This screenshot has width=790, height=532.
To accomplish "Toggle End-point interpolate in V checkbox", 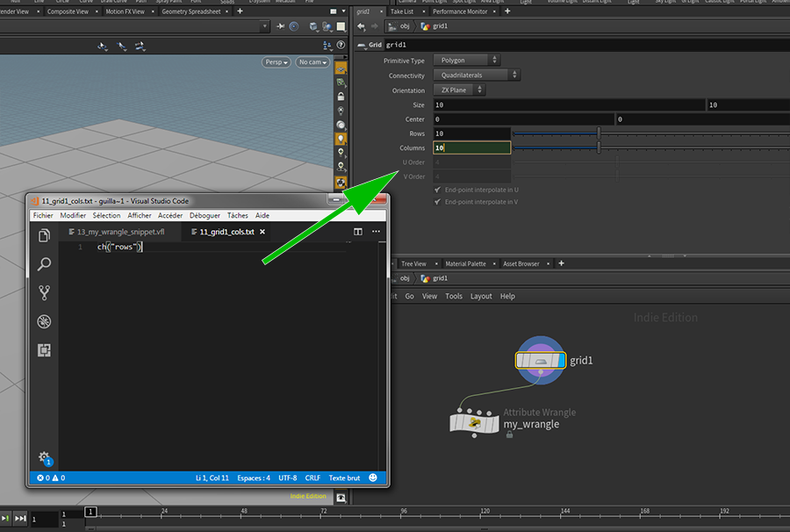I will (438, 202).
